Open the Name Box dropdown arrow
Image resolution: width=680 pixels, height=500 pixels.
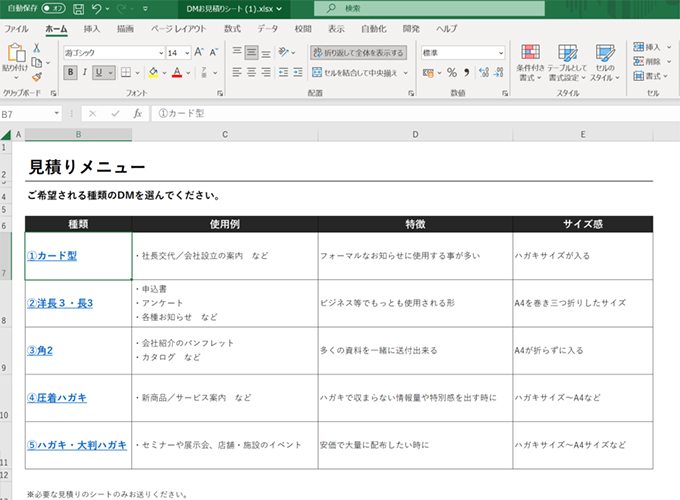click(56, 114)
